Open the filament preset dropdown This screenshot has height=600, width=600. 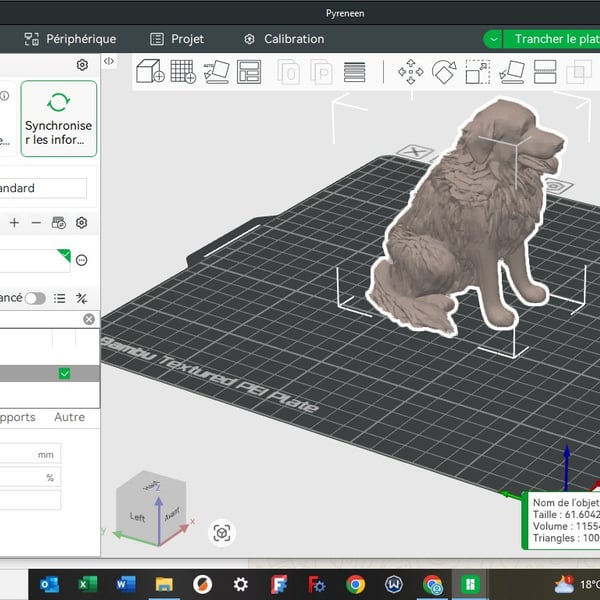pos(34,260)
